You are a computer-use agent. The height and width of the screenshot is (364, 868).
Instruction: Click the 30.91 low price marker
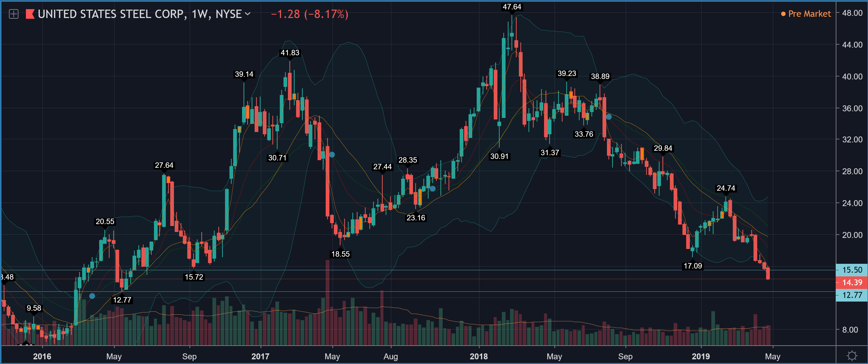[x=499, y=156]
